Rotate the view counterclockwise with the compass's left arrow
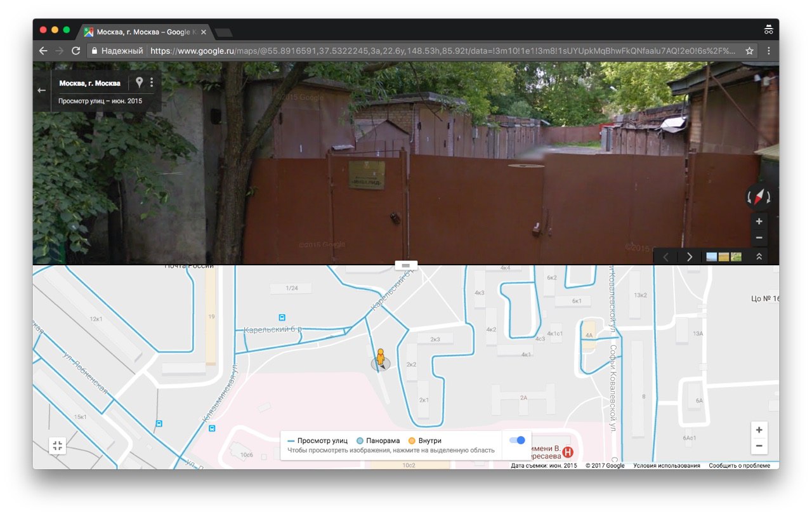The height and width of the screenshot is (516, 812). (750, 197)
